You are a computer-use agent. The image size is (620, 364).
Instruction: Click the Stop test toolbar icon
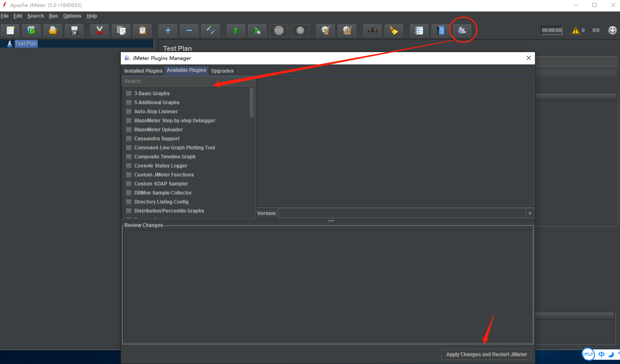tap(279, 30)
